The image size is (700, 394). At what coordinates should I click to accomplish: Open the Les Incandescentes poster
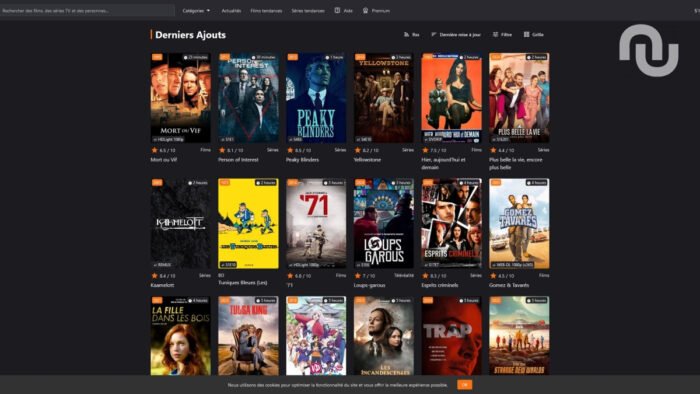point(384,336)
